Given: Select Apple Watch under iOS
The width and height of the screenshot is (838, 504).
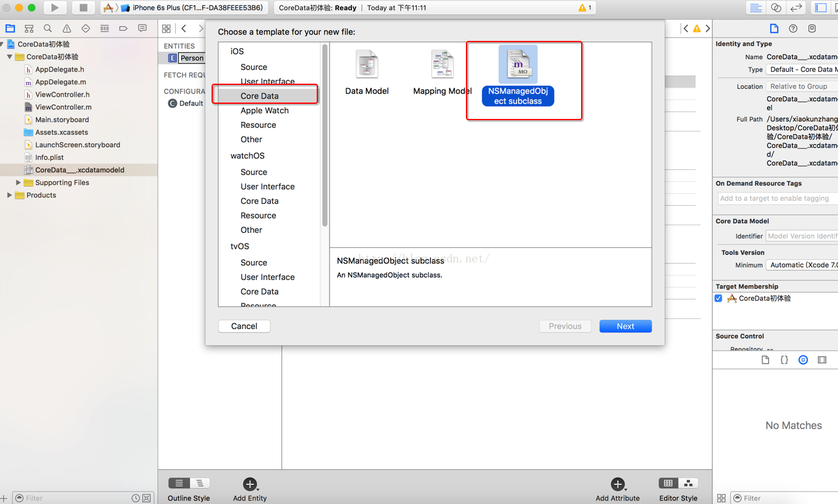Looking at the screenshot, I should (x=264, y=110).
